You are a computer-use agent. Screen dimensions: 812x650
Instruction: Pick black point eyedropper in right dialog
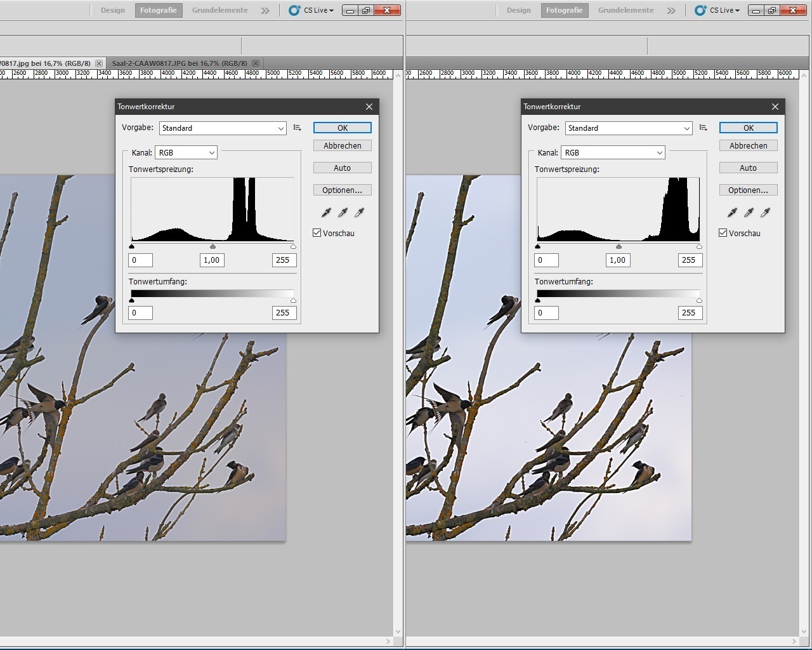[x=733, y=213]
